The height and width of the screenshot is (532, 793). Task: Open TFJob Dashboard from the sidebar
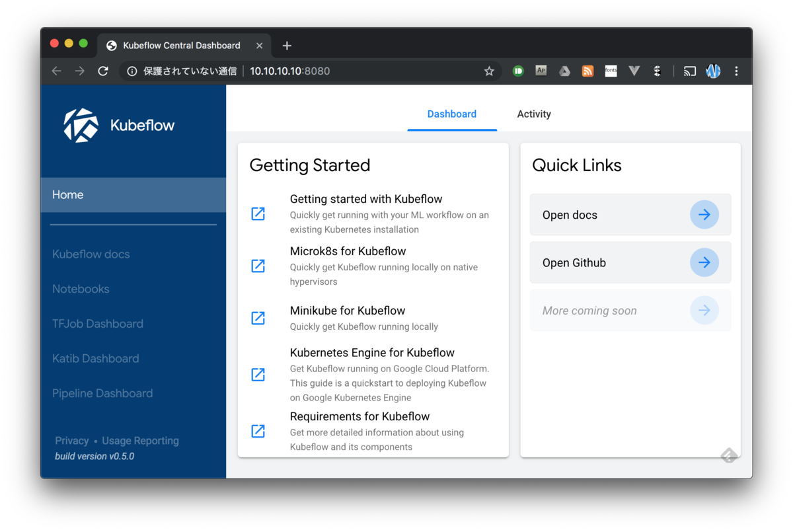coord(98,324)
